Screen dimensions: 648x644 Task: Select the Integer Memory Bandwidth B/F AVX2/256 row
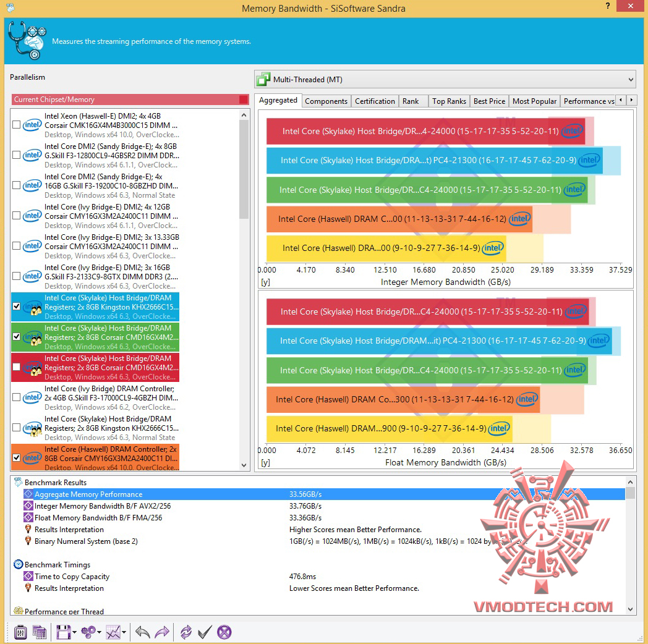click(x=324, y=506)
